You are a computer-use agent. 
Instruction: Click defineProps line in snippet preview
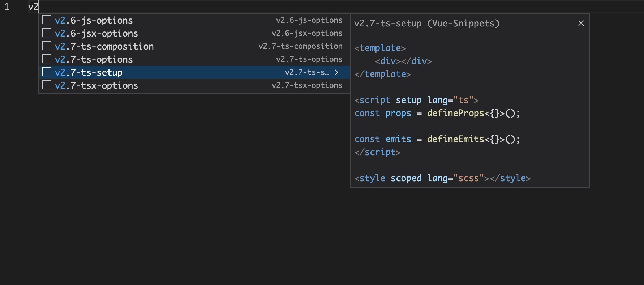[x=437, y=113]
